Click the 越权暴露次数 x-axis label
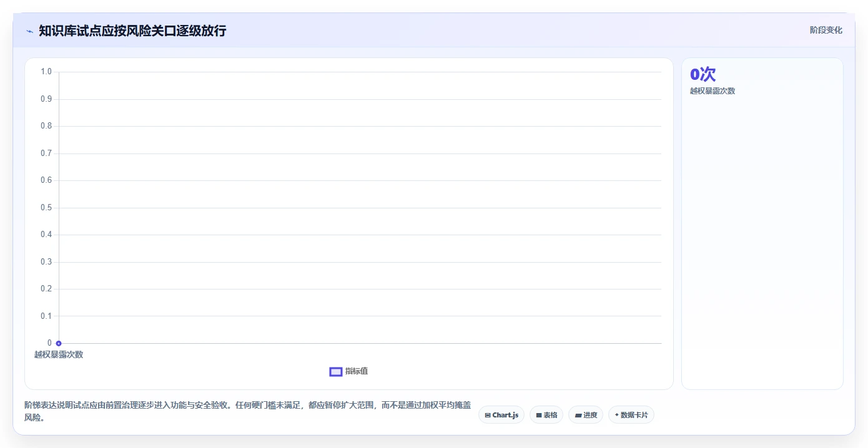This screenshot has width=868, height=448. 59,354
